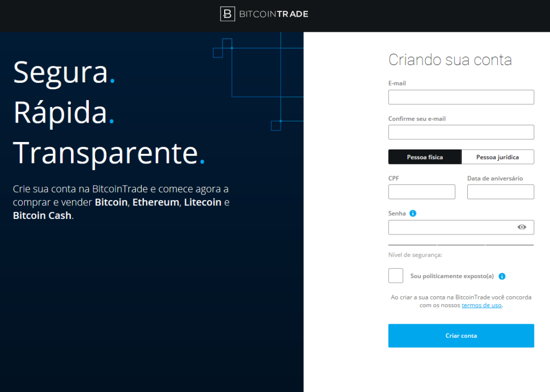Image resolution: width=550 pixels, height=392 pixels.
Task: Click the bold 'Ethereum' word
Action: click(x=156, y=203)
